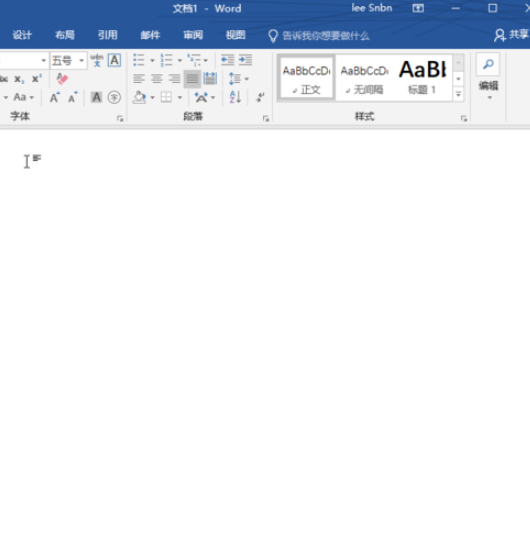Apply the 标题 1 heading style
530x541 pixels.
click(422, 78)
